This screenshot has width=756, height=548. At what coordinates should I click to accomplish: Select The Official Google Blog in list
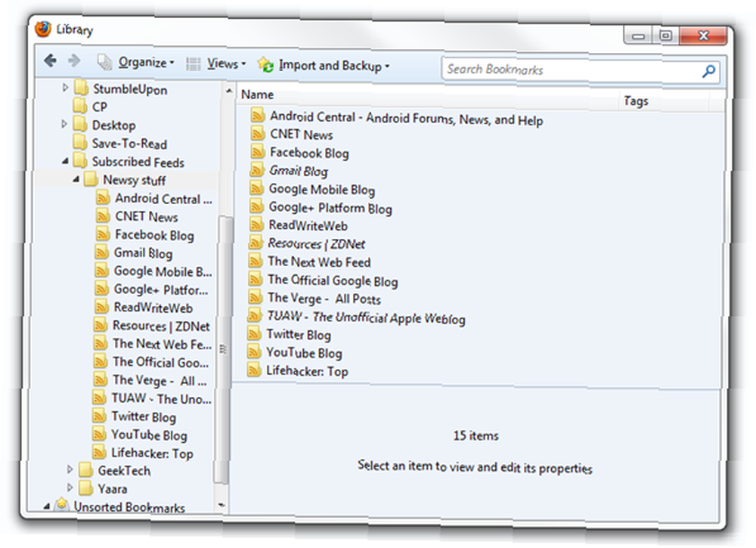pos(333,280)
